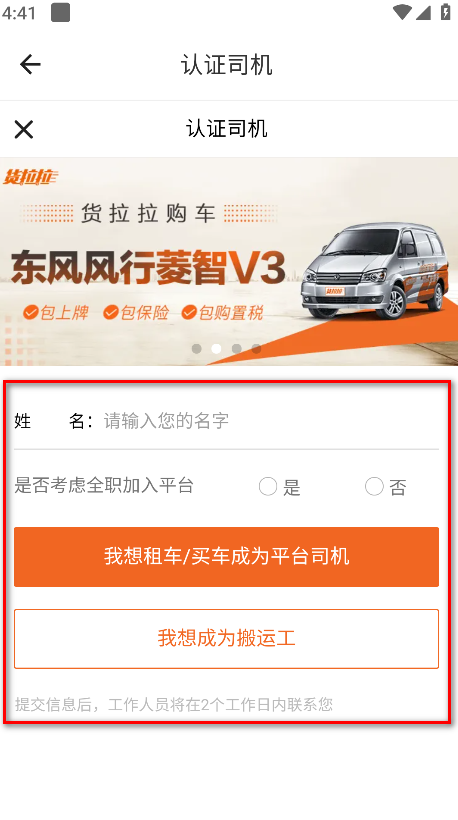Choose 是 for full-time joining
The width and height of the screenshot is (458, 820).
(x=268, y=486)
